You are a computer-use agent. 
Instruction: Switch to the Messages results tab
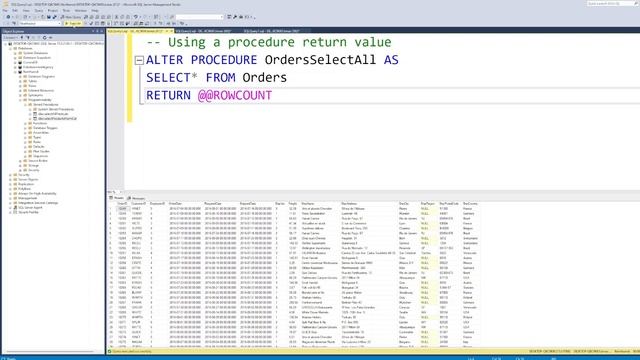click(136, 198)
